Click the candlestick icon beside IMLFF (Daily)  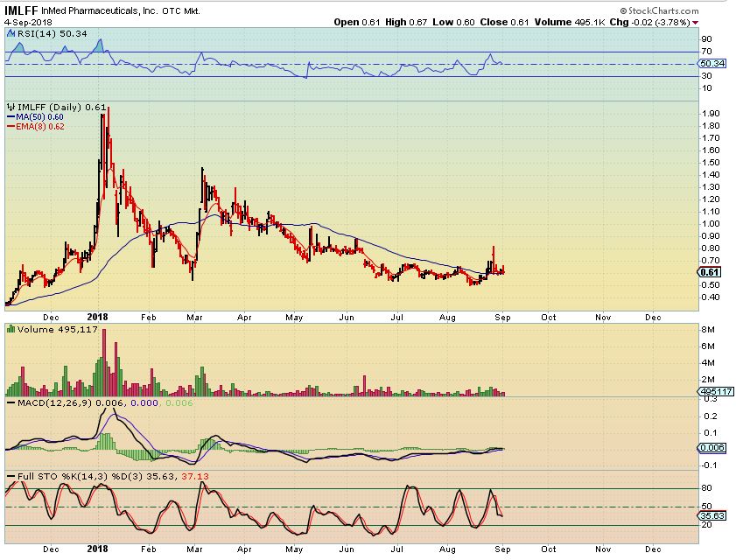[11, 107]
